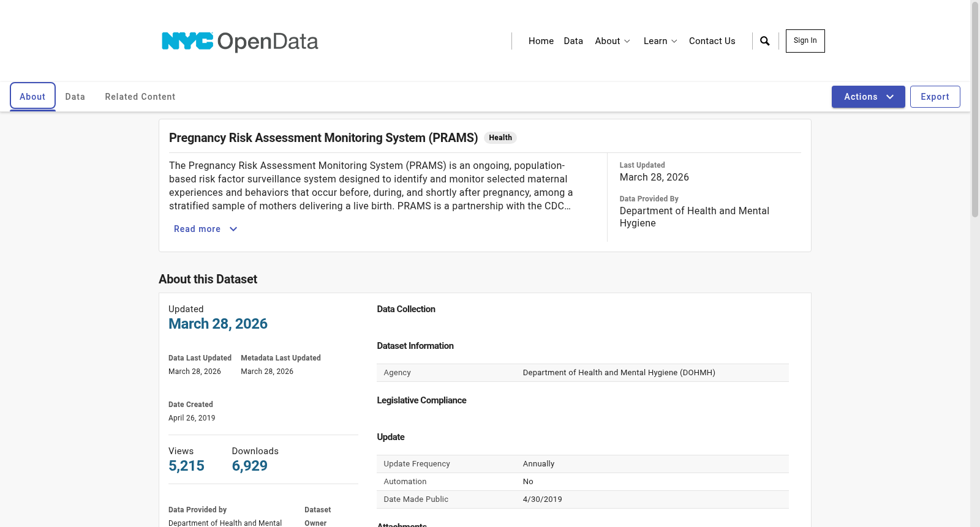Click the Date Created value 'April 26, 2019'
Viewport: 980px width, 527px height.
click(x=192, y=418)
